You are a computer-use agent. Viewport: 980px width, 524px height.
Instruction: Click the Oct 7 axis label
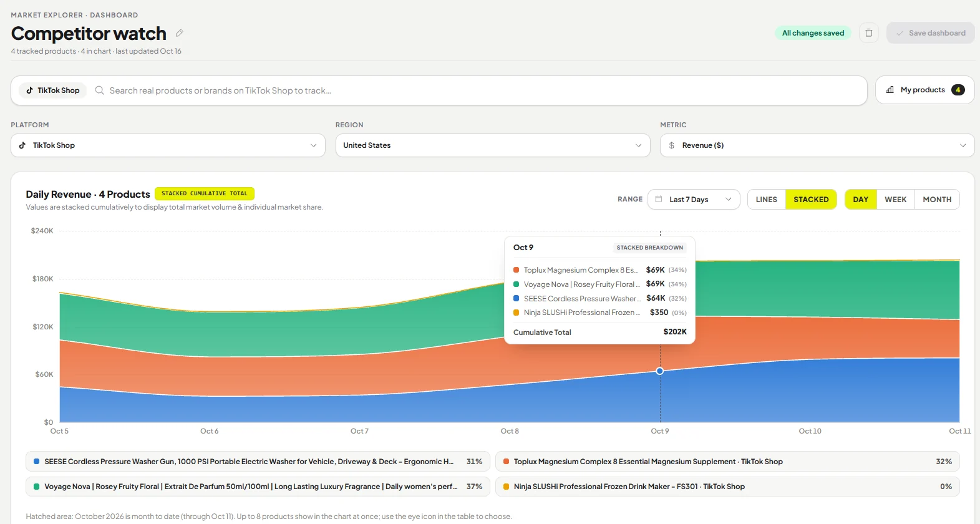pos(359,431)
